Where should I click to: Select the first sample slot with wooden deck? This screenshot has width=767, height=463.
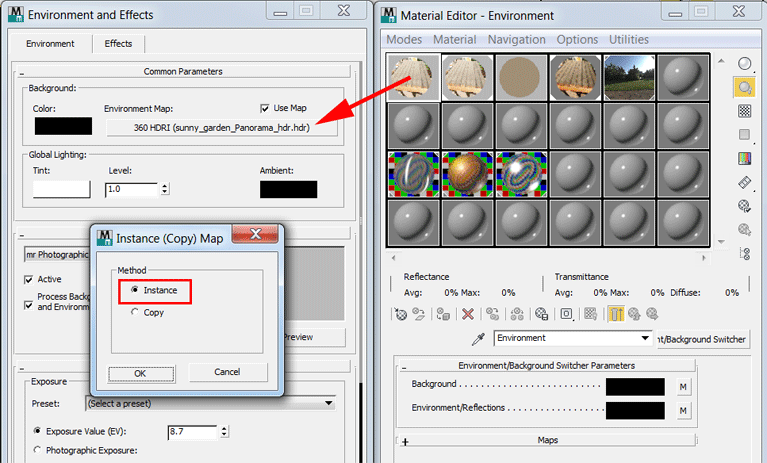(x=413, y=77)
